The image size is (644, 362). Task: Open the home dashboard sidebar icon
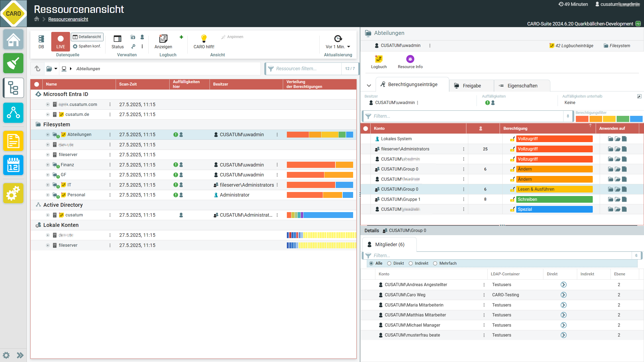pos(13,39)
